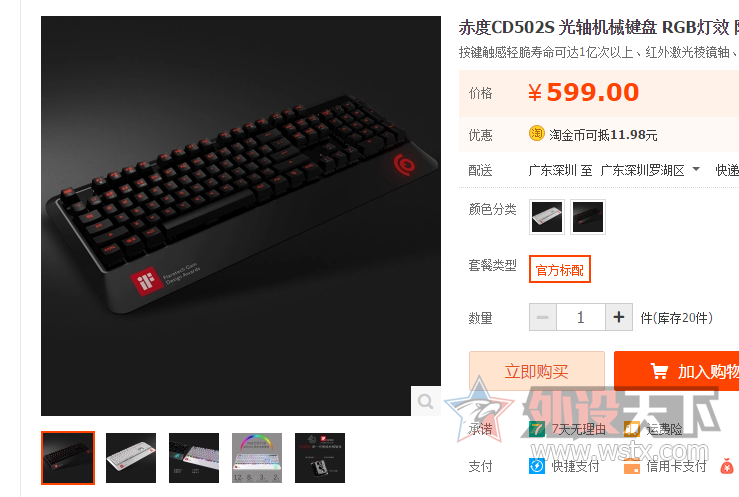
Task: Open the dual black and white keyboards thumbnail
Action: tap(194, 458)
